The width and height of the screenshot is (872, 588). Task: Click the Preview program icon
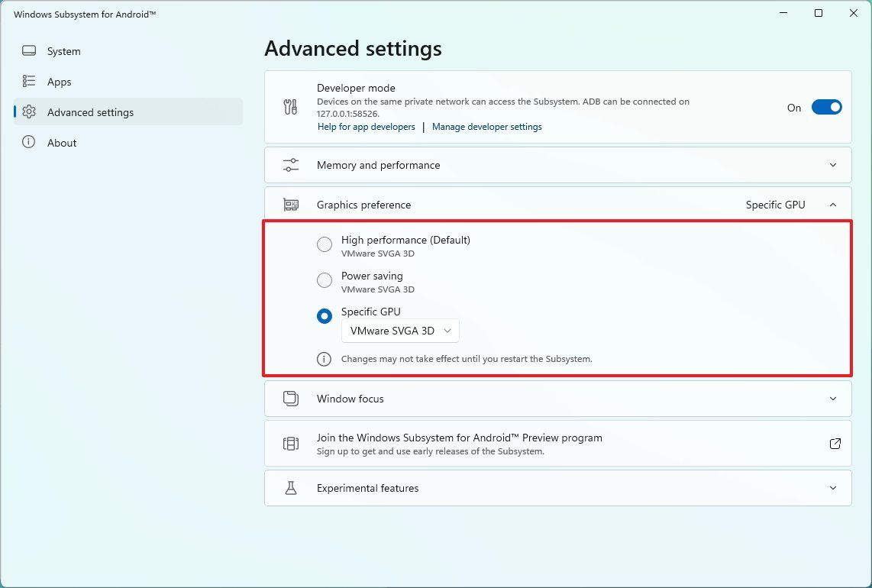click(290, 443)
